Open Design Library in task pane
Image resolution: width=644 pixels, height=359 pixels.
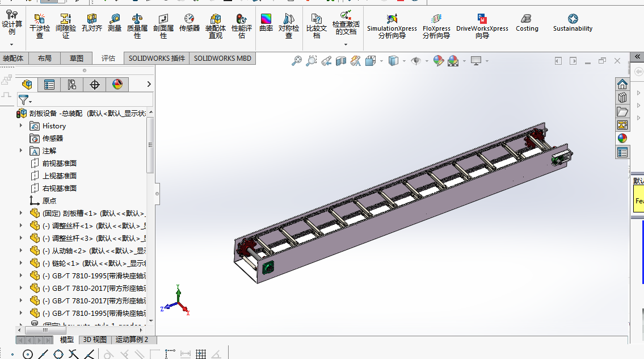click(x=622, y=98)
